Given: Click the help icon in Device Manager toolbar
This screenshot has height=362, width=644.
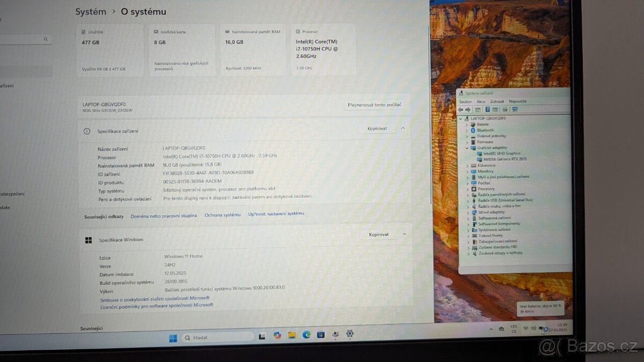Looking at the screenshot, I should coord(487,109).
